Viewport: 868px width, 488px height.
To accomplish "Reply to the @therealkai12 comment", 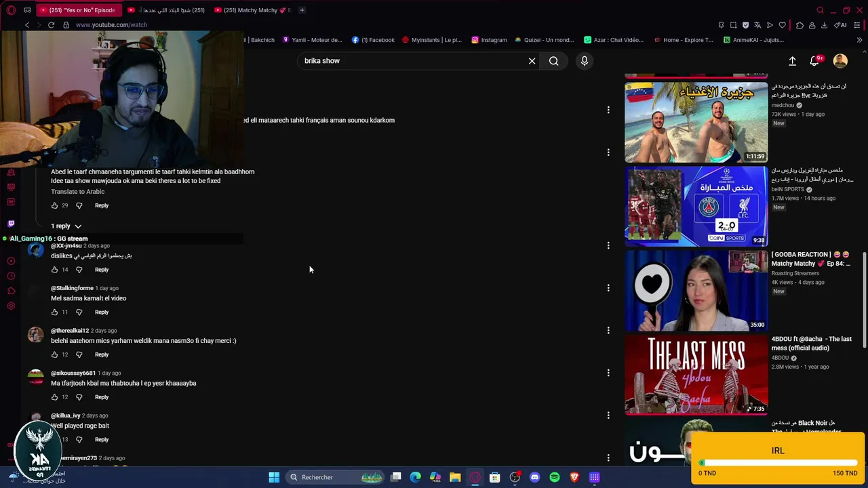I will [x=102, y=354].
